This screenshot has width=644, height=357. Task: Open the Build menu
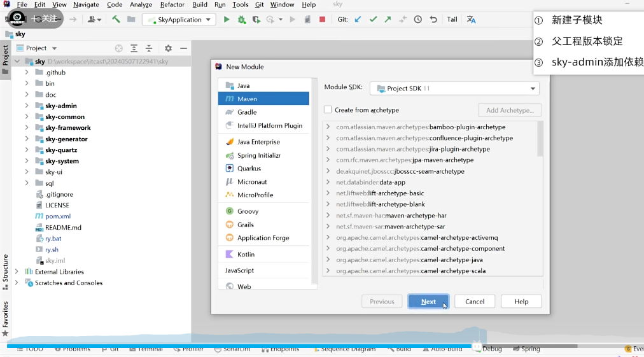200,4
